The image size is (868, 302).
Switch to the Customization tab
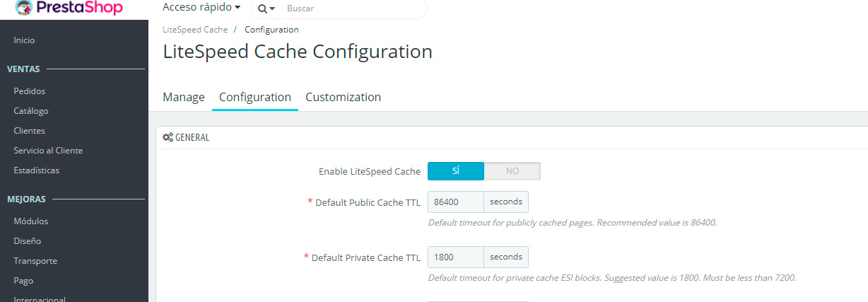(343, 98)
